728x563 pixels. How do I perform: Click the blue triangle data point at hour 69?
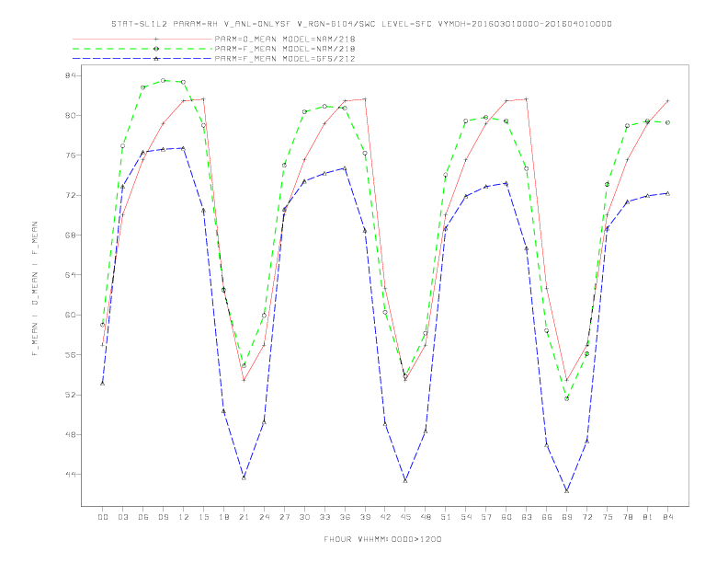[x=567, y=490]
